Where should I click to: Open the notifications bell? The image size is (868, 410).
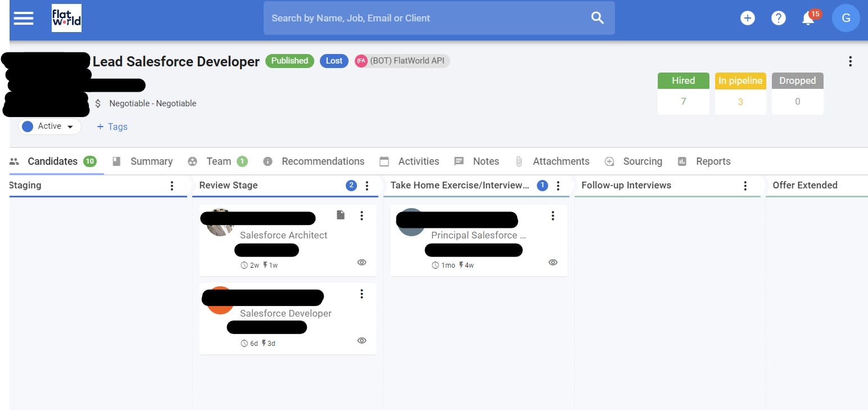[808, 19]
